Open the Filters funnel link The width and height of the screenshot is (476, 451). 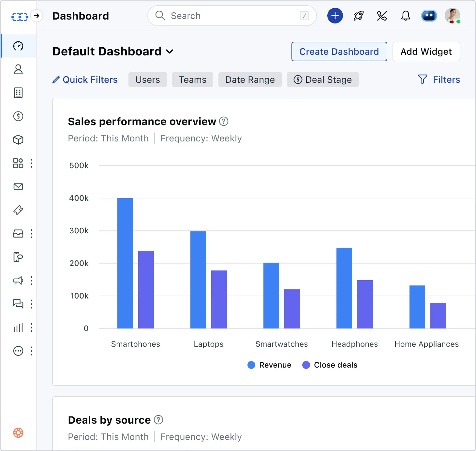point(439,80)
